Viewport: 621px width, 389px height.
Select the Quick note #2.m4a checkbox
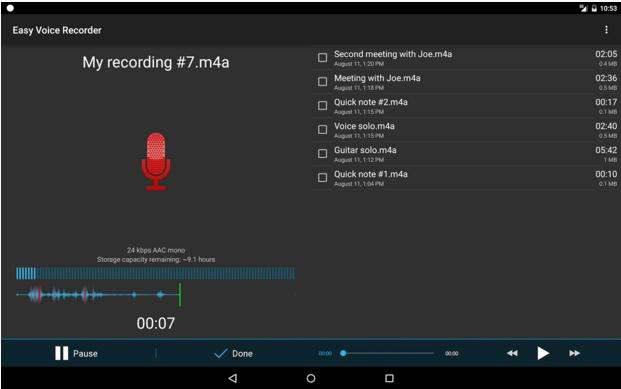click(322, 106)
